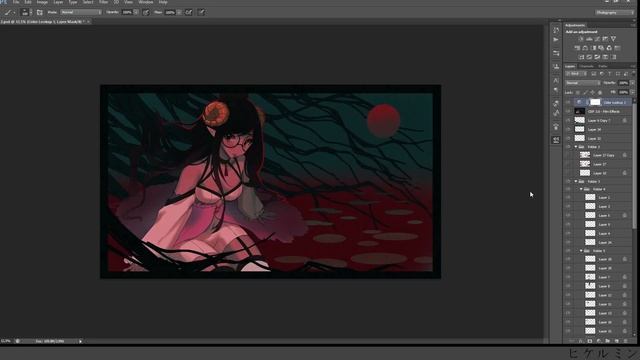Add a Vibrance adjustment
This screenshot has height=360, width=640.
click(x=613, y=39)
